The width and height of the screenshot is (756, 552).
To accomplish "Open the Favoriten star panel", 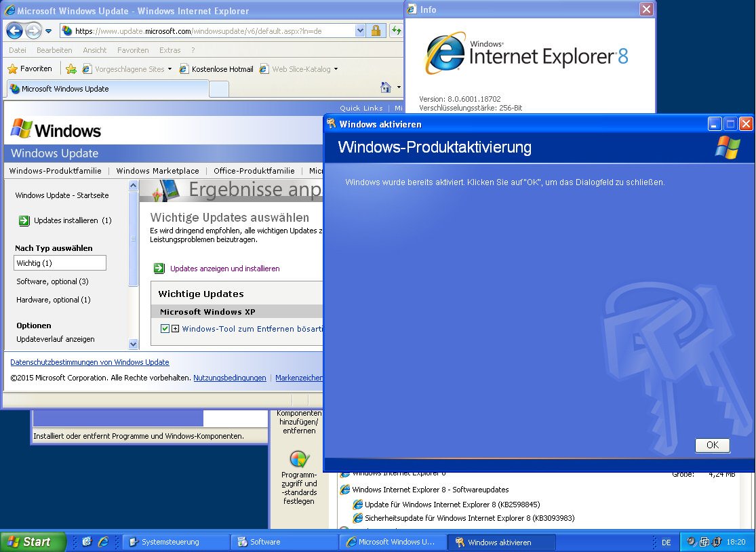I will pyautogui.click(x=30, y=69).
